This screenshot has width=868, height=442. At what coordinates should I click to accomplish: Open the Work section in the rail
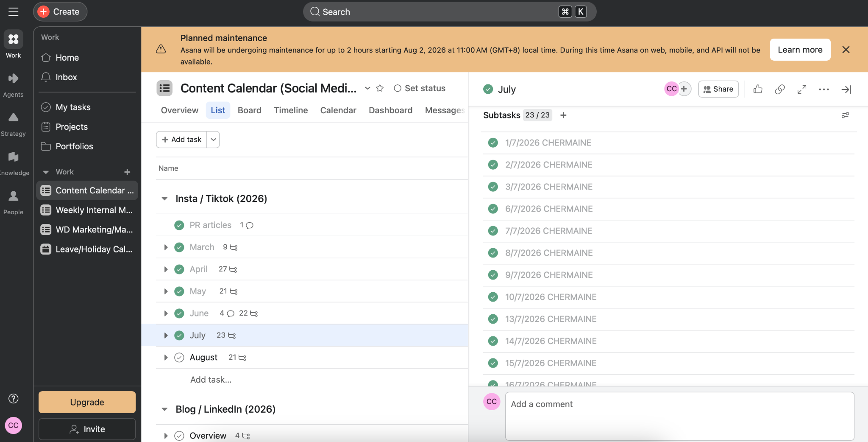[x=13, y=45]
